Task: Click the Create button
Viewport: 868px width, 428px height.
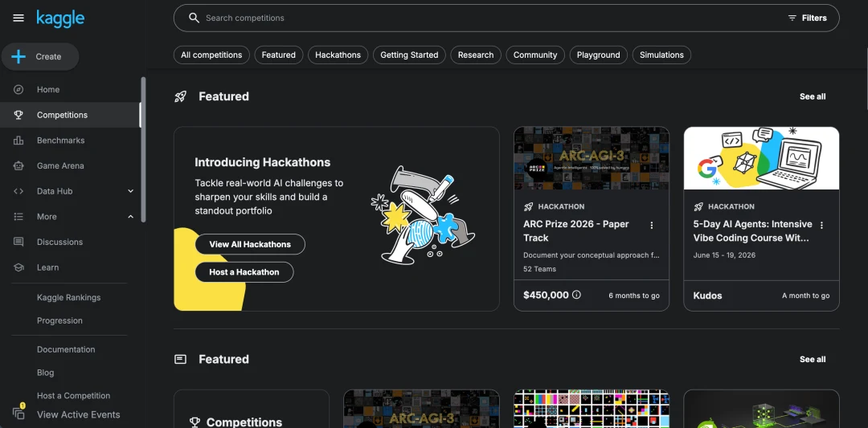Action: click(40, 56)
